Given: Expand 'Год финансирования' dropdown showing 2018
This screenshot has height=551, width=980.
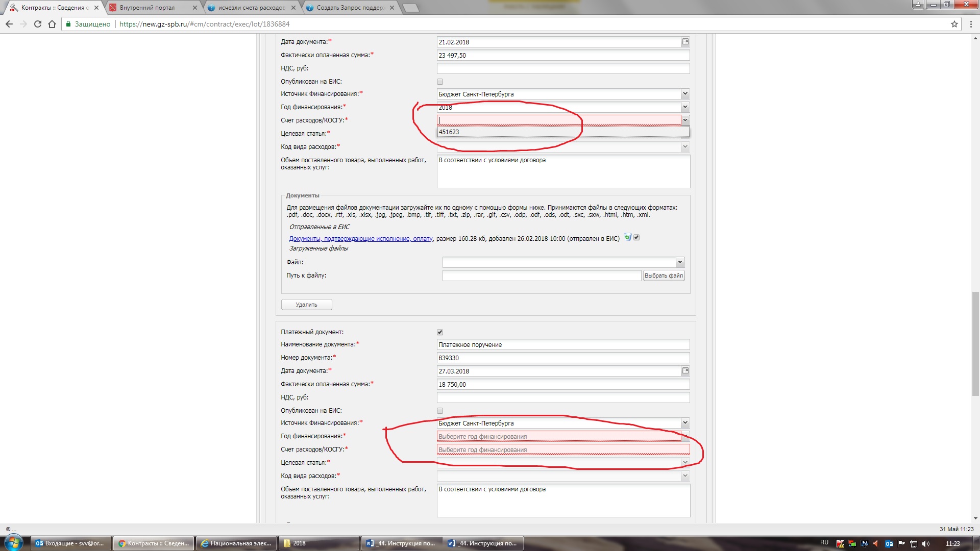Looking at the screenshot, I should pos(685,107).
